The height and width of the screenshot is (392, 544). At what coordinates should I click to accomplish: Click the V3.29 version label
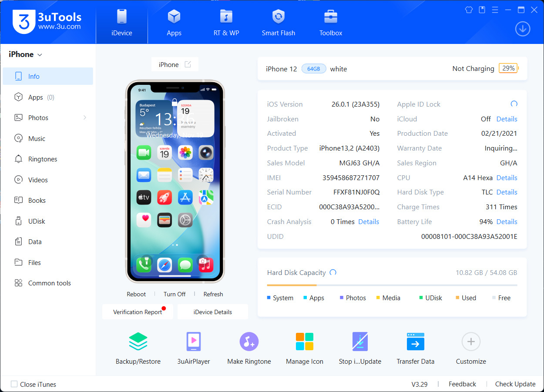coord(420,384)
